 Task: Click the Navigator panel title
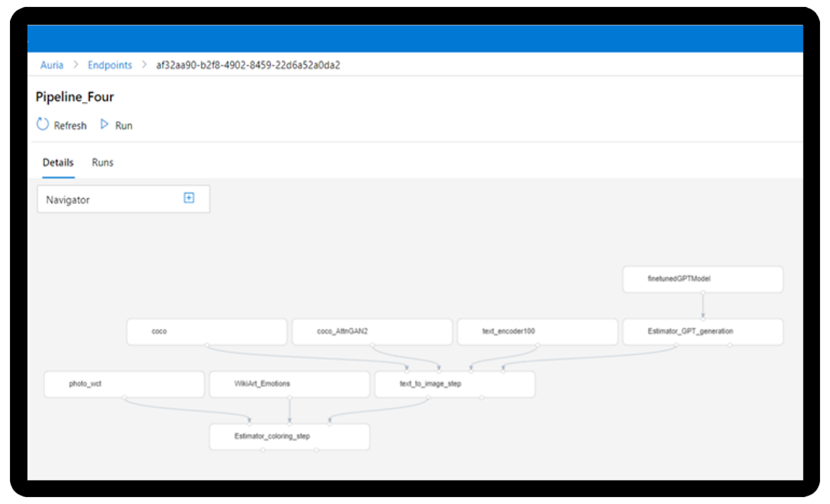pyautogui.click(x=68, y=199)
